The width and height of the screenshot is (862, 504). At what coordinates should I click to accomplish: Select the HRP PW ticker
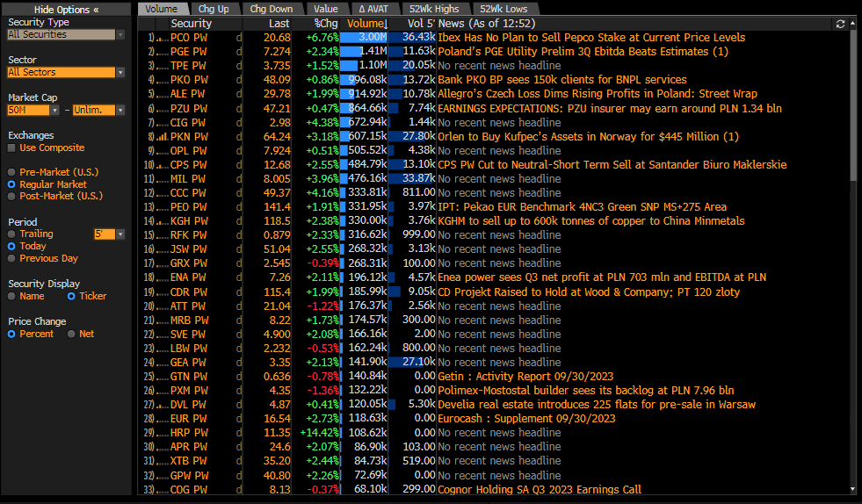click(x=189, y=433)
